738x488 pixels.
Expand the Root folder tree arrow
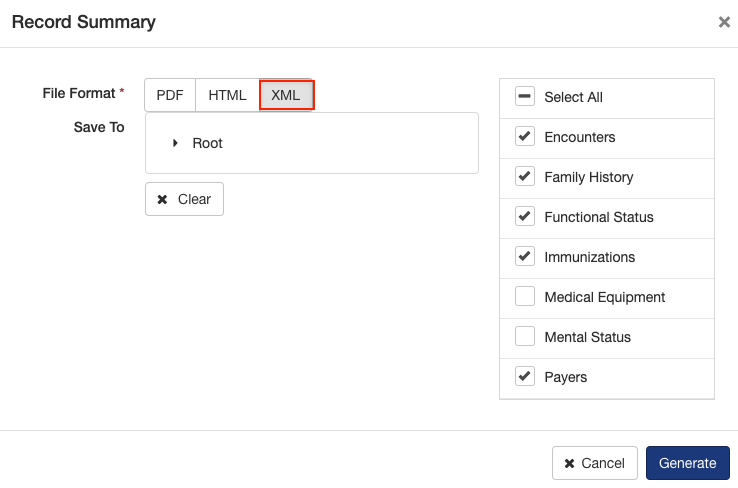point(175,143)
